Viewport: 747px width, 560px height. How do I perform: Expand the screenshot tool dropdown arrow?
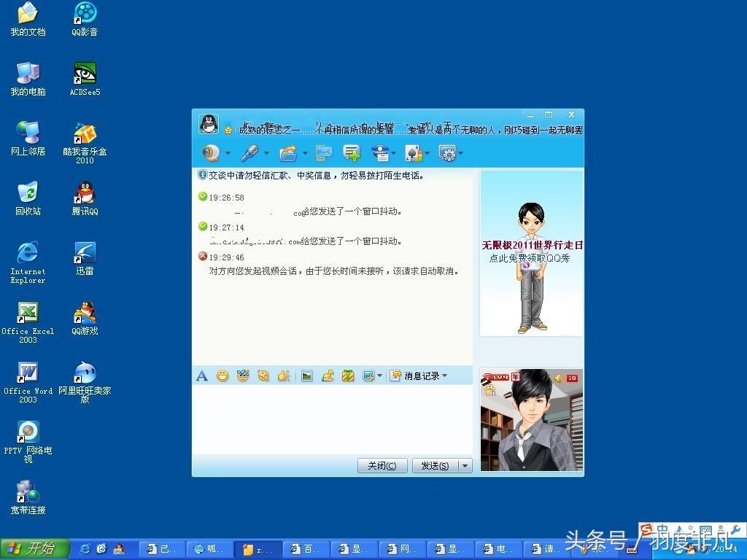click(x=379, y=376)
